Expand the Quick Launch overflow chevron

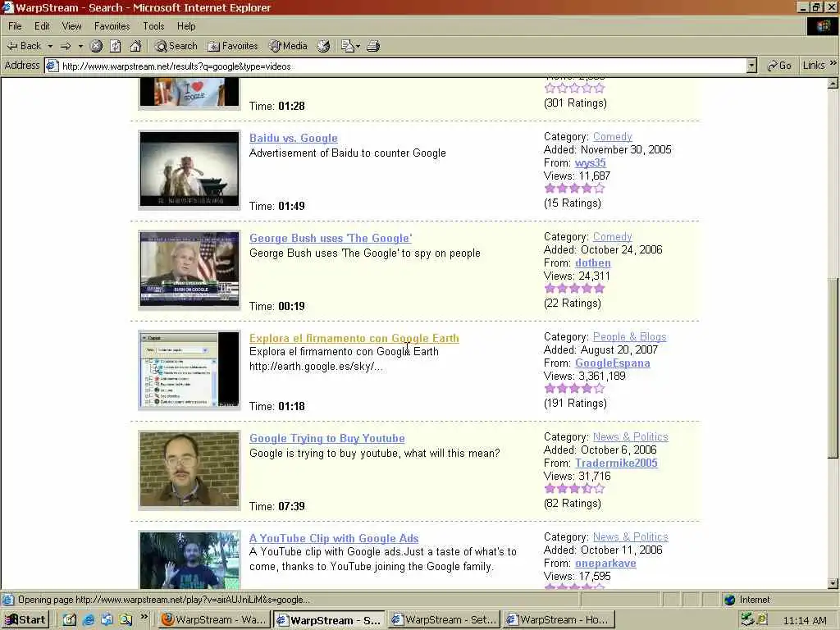click(144, 617)
